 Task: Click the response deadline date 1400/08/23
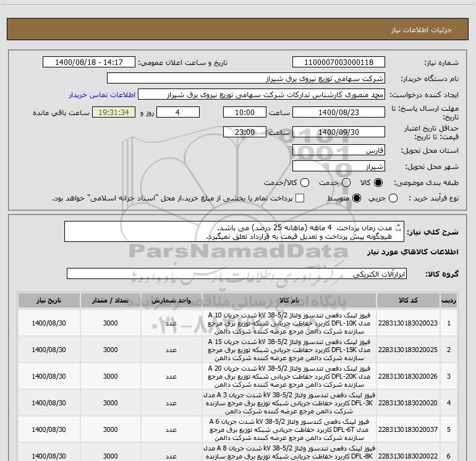339,113
